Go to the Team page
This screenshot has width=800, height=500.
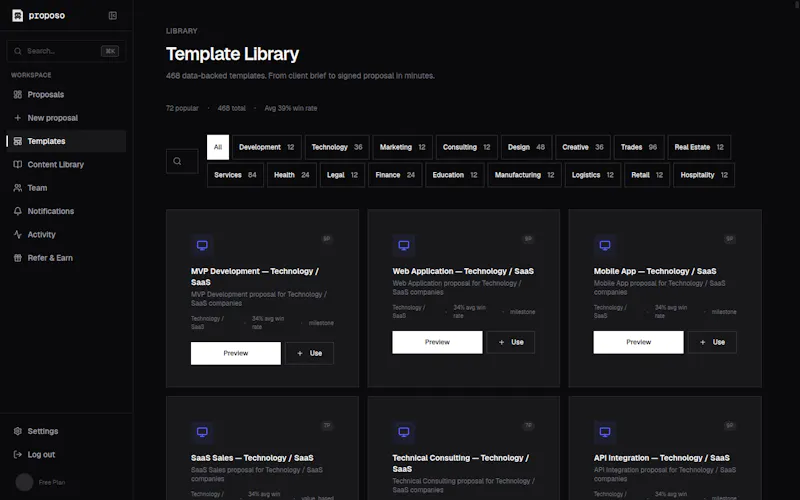click(66, 188)
